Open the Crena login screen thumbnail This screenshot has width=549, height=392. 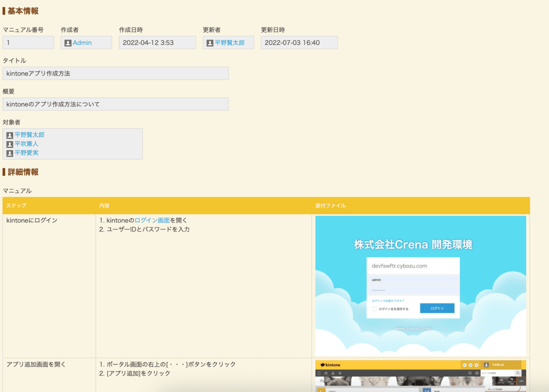coord(421,286)
